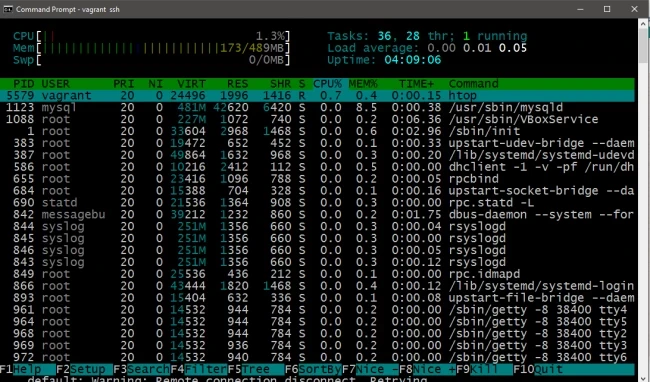Select rsyslogd row with PID 843
Screen dimensions: 650x382
pyautogui.click(x=317, y=262)
